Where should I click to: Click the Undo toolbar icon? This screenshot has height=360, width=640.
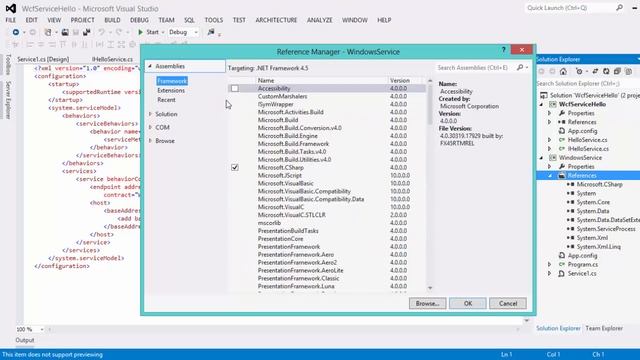(x=101, y=32)
